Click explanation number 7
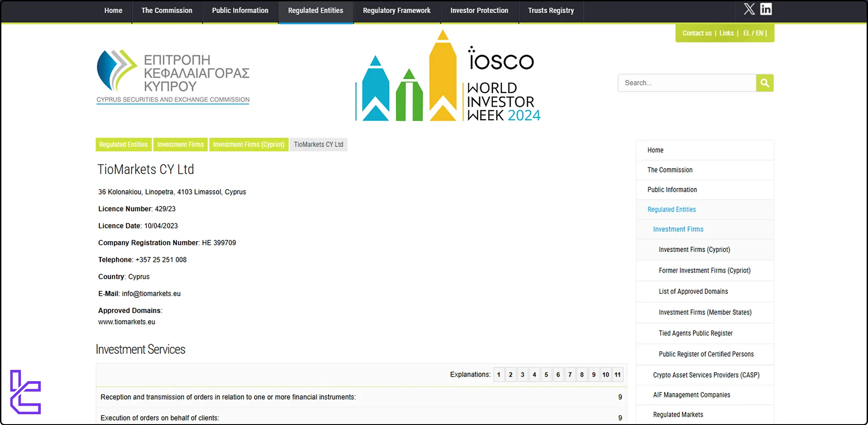 (x=570, y=375)
